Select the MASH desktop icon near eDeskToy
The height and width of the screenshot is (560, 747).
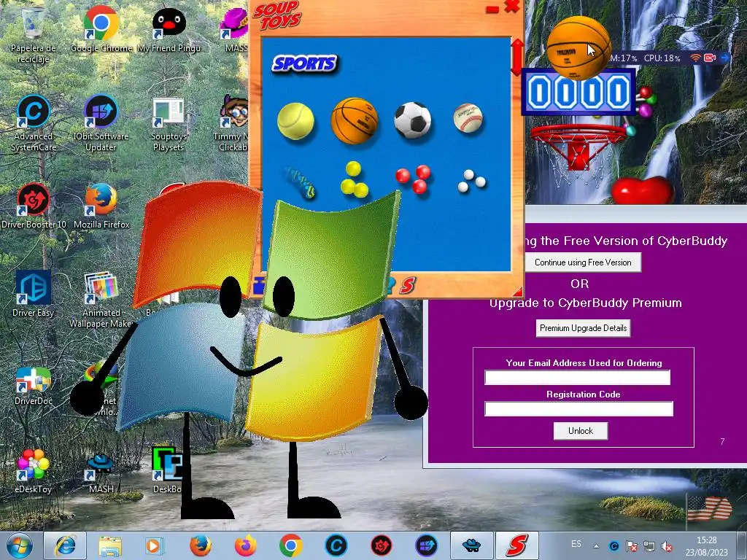pyautogui.click(x=101, y=472)
